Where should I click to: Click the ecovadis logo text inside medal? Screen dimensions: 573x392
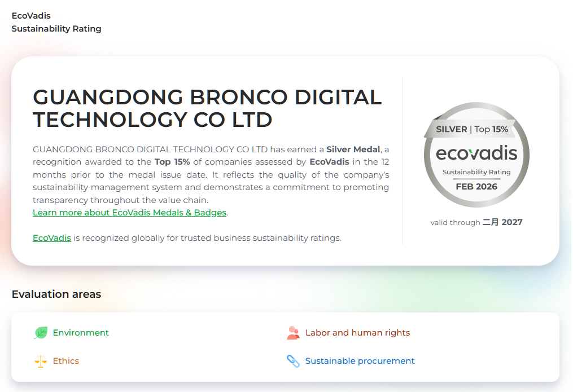click(476, 154)
